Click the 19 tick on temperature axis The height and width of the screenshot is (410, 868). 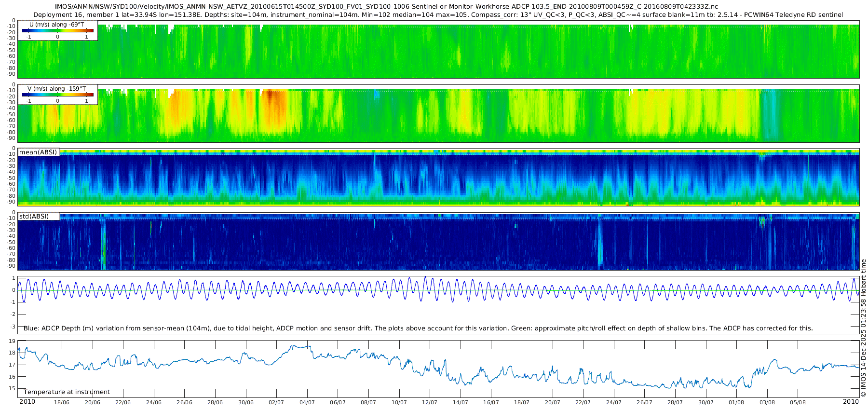point(12,341)
